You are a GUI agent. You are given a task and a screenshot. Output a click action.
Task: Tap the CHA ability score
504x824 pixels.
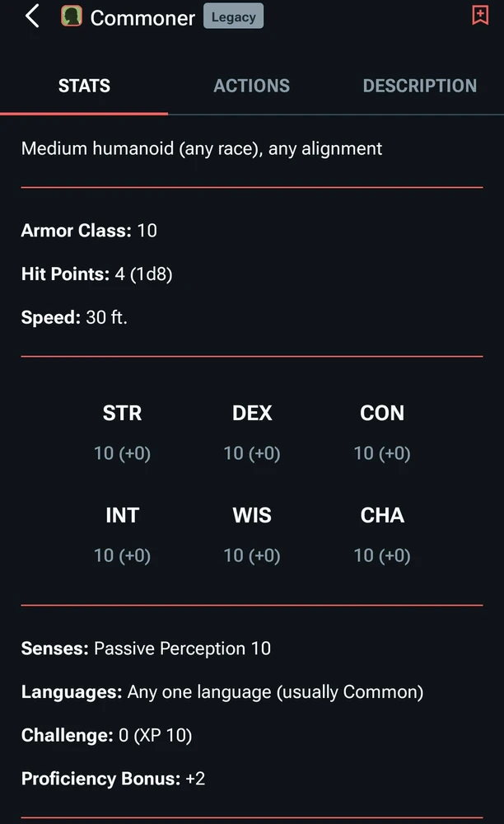382,535
